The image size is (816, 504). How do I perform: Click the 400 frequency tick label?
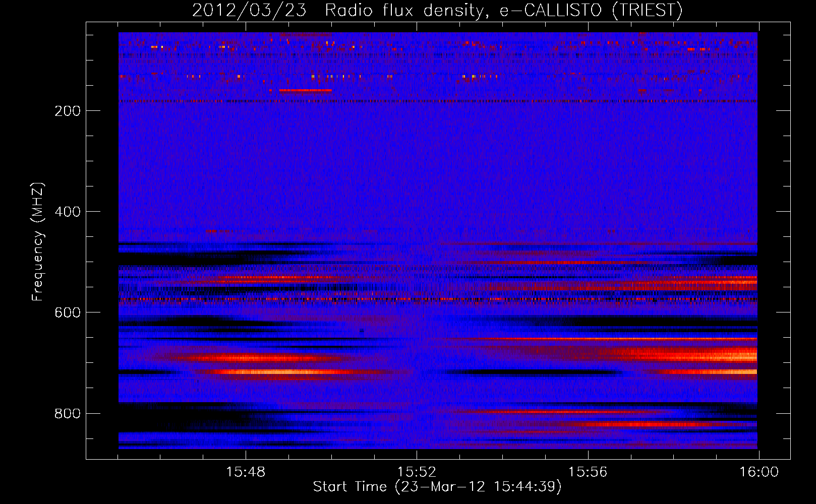[x=68, y=212]
